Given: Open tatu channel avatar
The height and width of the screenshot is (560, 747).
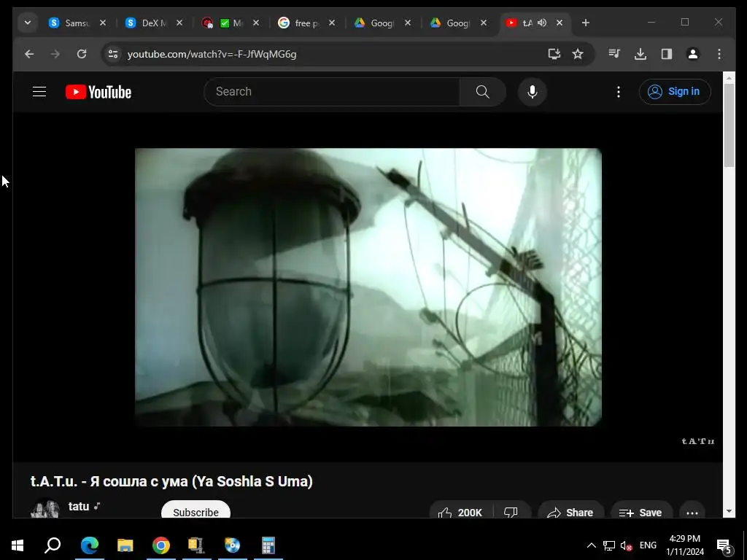Looking at the screenshot, I should coord(44,508).
